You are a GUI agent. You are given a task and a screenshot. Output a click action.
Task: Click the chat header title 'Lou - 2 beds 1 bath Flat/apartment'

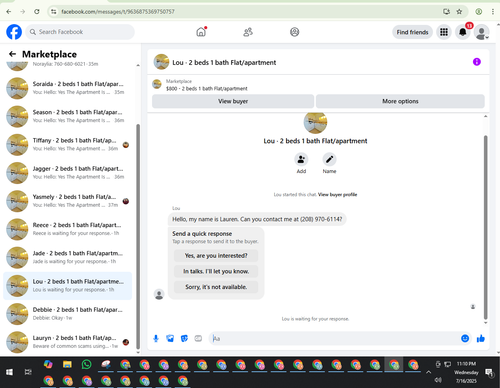[x=224, y=62]
